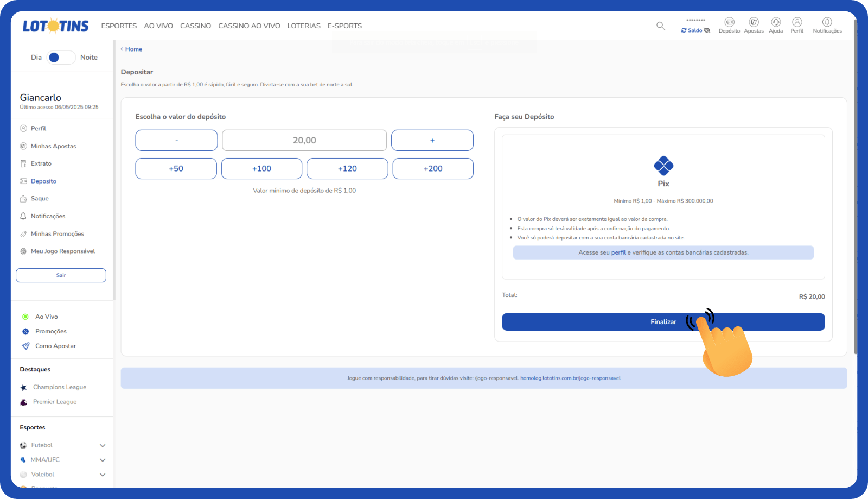This screenshot has height=499, width=868.
Task: Click the 'Giancarlo' username
Action: [x=41, y=98]
